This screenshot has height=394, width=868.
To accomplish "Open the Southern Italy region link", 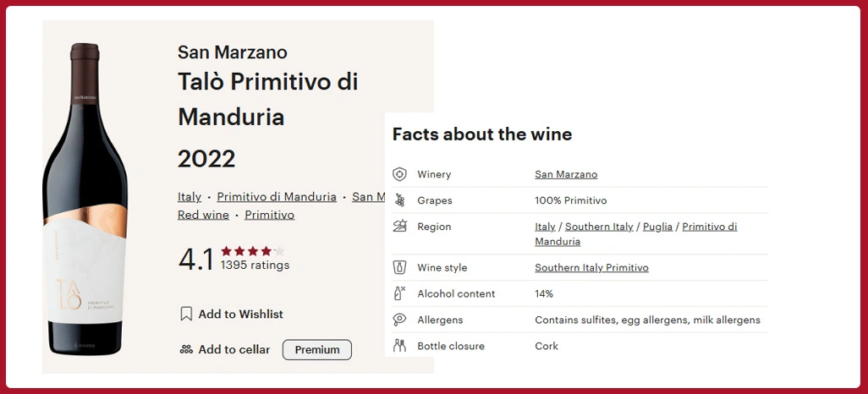I will coord(599,227).
